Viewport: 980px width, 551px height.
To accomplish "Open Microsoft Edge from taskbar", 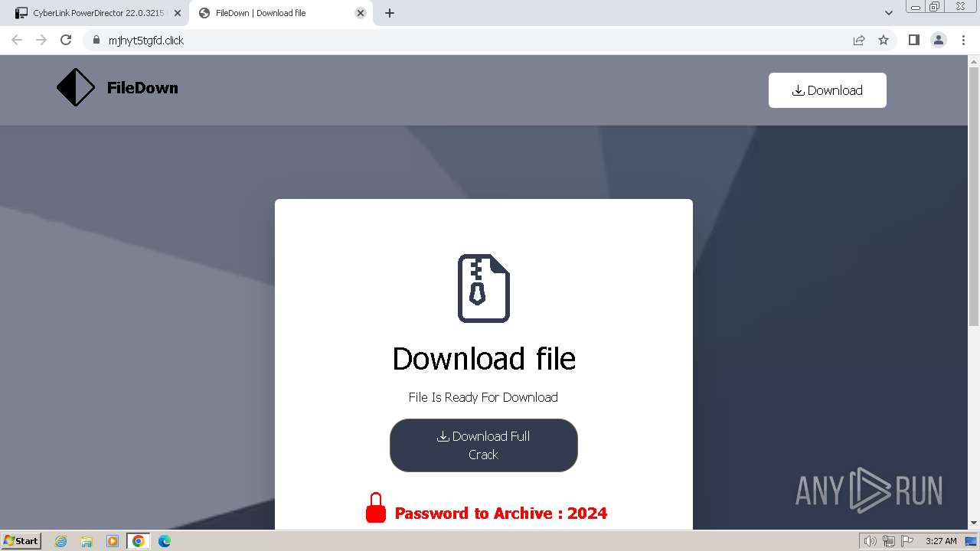I will tap(165, 541).
